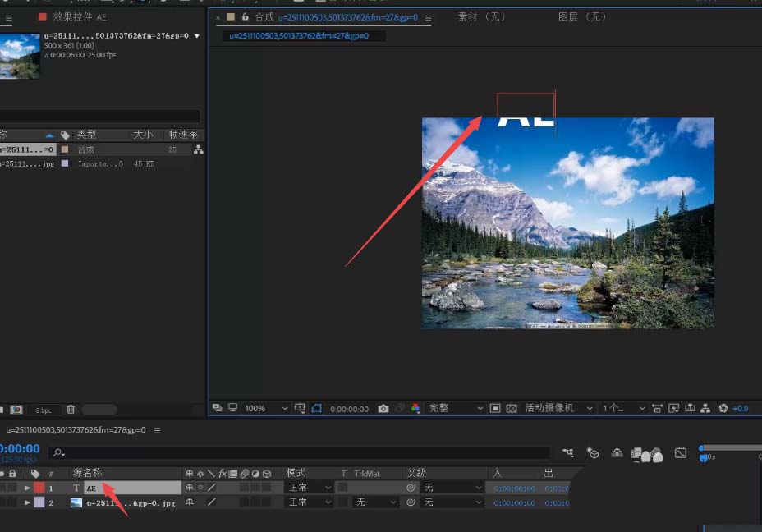Open the show channel RGB color icon
This screenshot has height=532, width=762.
415,409
